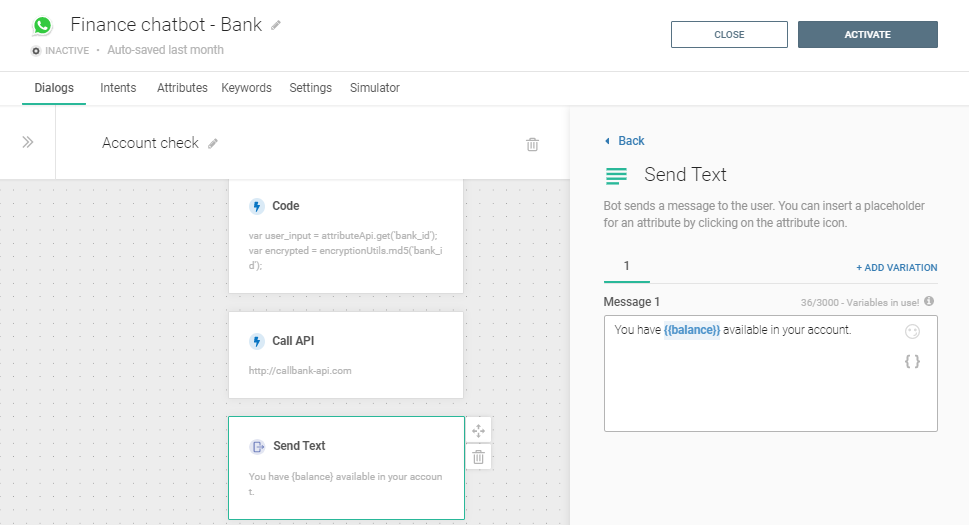
Task: Click the Finance chatbot - Bank title
Action: point(166,25)
